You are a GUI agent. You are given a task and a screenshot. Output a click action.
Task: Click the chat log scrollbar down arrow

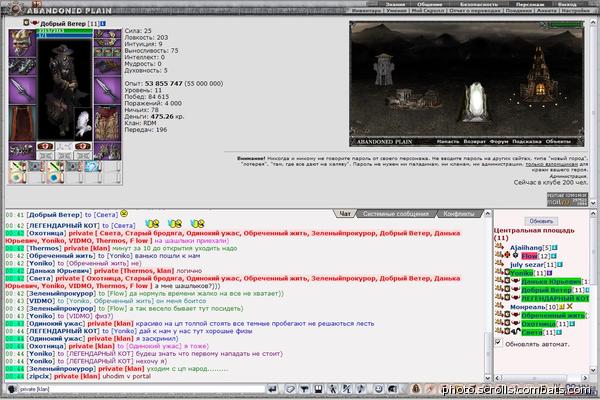point(488,378)
